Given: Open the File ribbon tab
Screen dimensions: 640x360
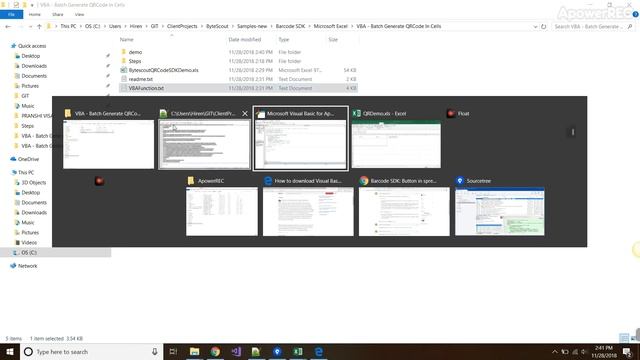Looking at the screenshot, I should point(11,14).
